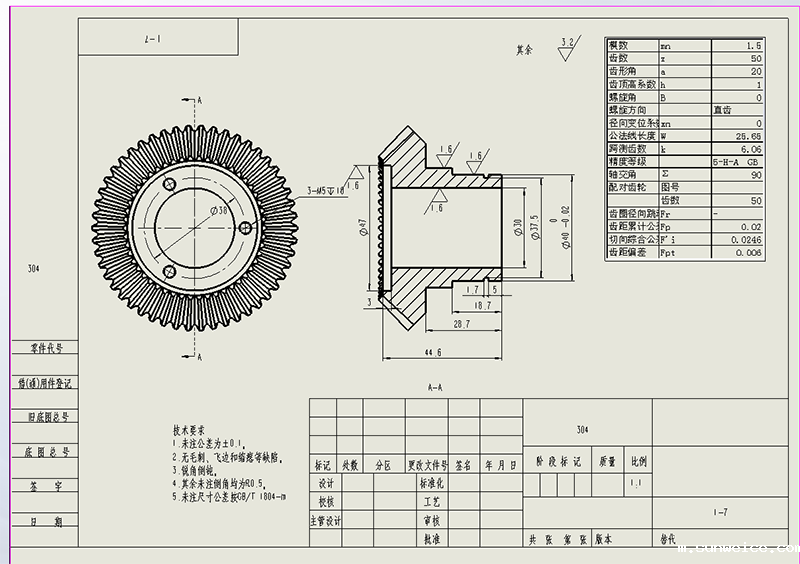The height and width of the screenshot is (564, 800).
Task: Click the 28.7 length dimension
Action: pos(462,324)
